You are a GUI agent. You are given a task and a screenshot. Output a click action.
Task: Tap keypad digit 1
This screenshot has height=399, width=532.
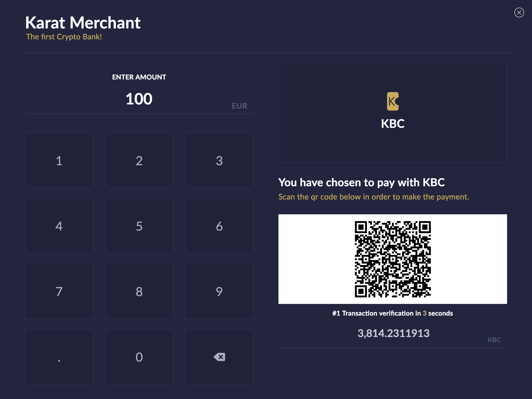point(59,161)
